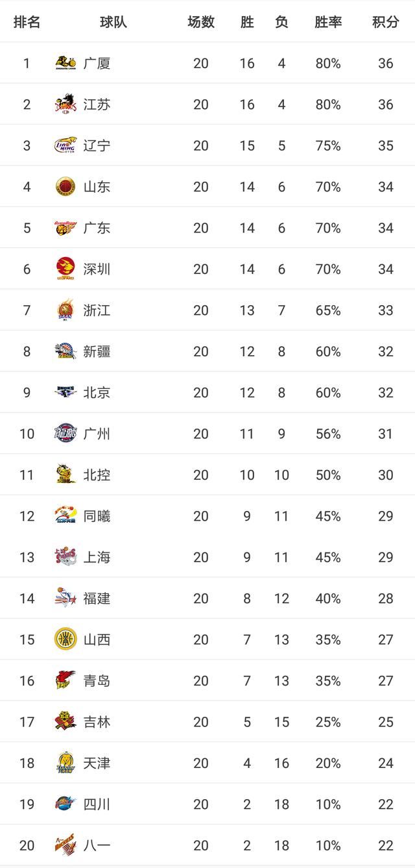Click the 广州 team logo
The image size is (415, 868).
[x=65, y=434]
